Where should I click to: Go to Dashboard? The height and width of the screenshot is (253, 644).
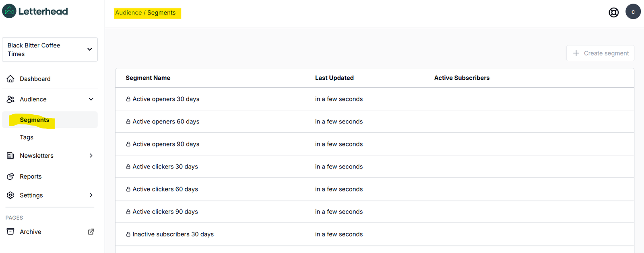point(35,79)
